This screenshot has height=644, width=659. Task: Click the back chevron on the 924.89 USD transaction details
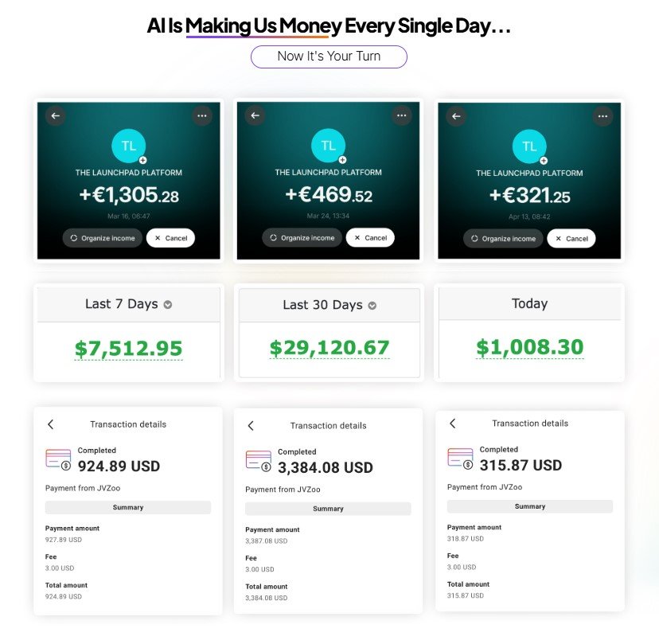[51, 424]
